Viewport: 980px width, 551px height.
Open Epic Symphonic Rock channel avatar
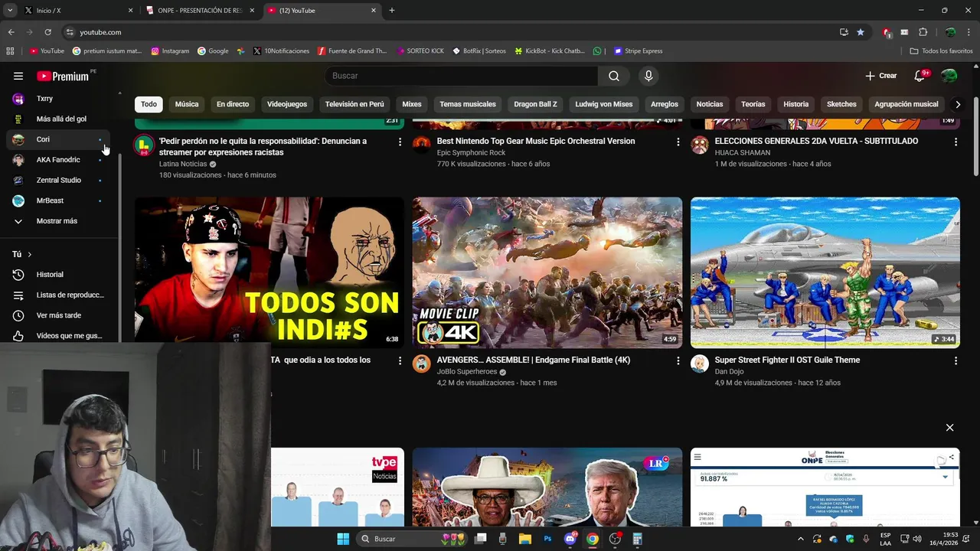[x=422, y=145]
